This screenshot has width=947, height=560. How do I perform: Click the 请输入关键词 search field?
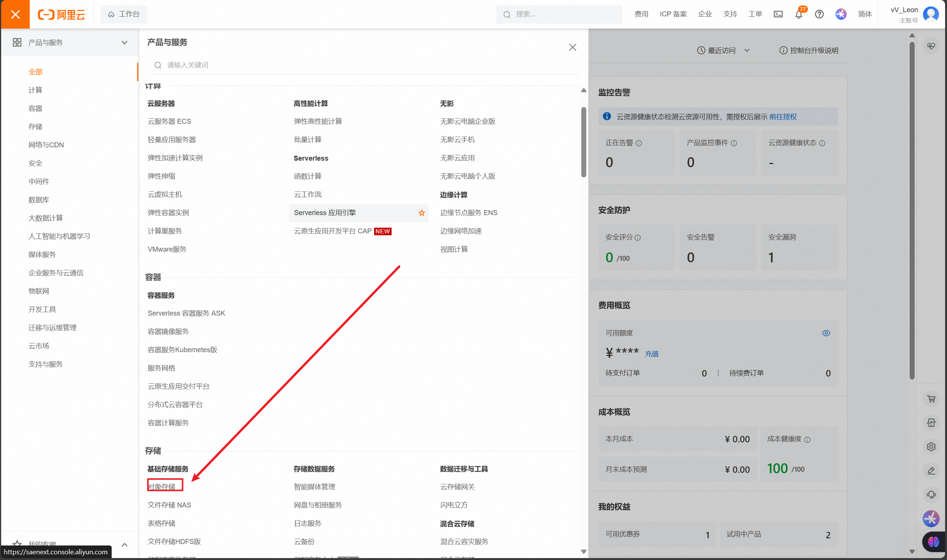363,65
